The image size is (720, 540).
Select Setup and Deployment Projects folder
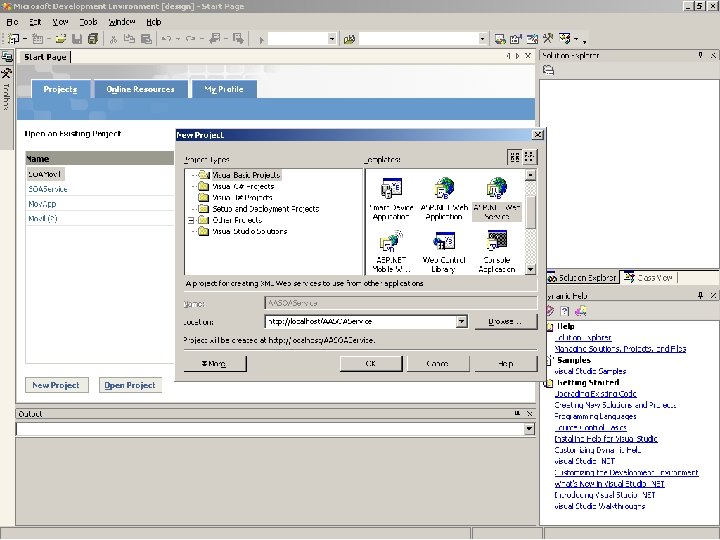[265, 209]
